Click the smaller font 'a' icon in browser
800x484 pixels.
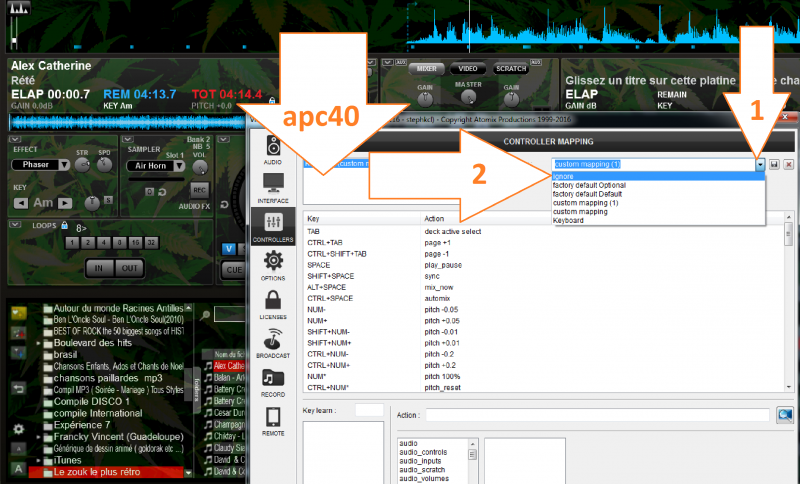[x=18, y=449]
